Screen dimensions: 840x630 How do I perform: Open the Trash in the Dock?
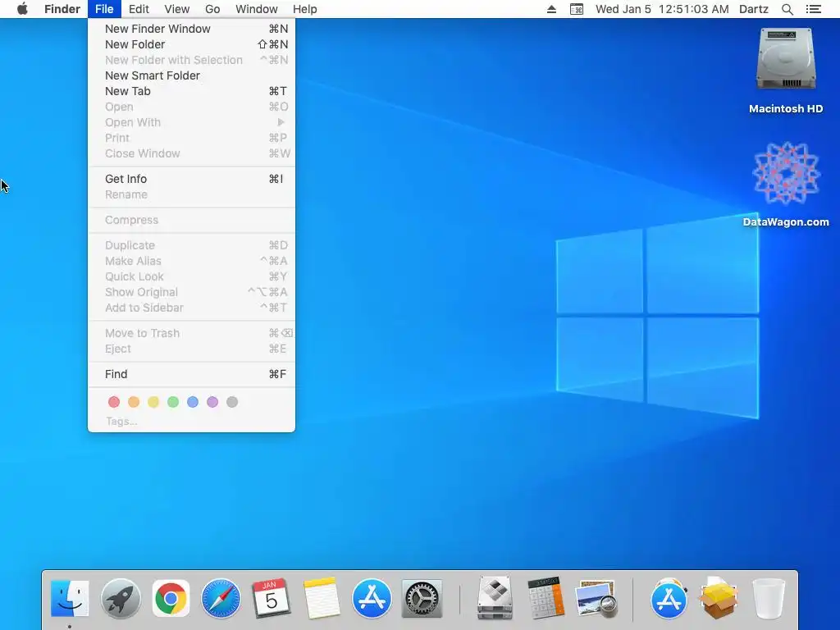[769, 598]
